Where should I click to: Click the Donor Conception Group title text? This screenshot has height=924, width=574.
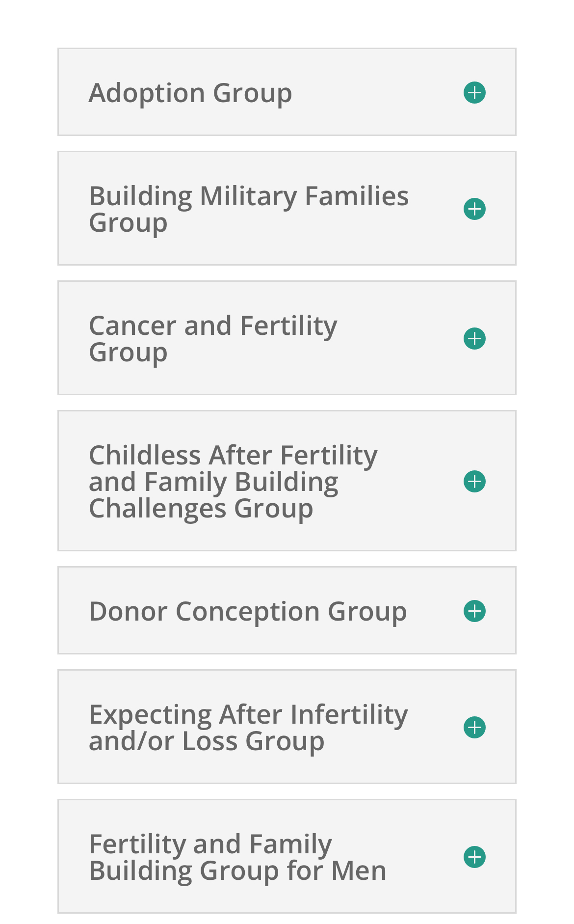coord(248,612)
